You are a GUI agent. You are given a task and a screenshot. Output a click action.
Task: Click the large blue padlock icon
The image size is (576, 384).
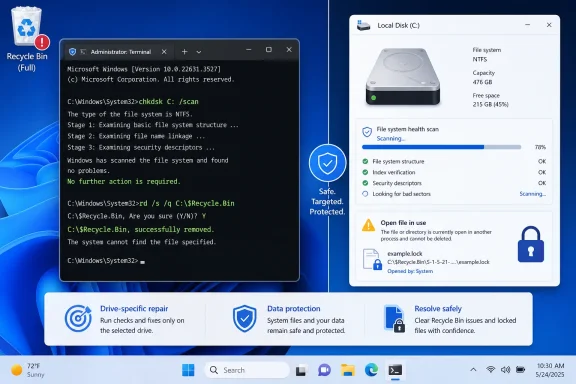[530, 244]
